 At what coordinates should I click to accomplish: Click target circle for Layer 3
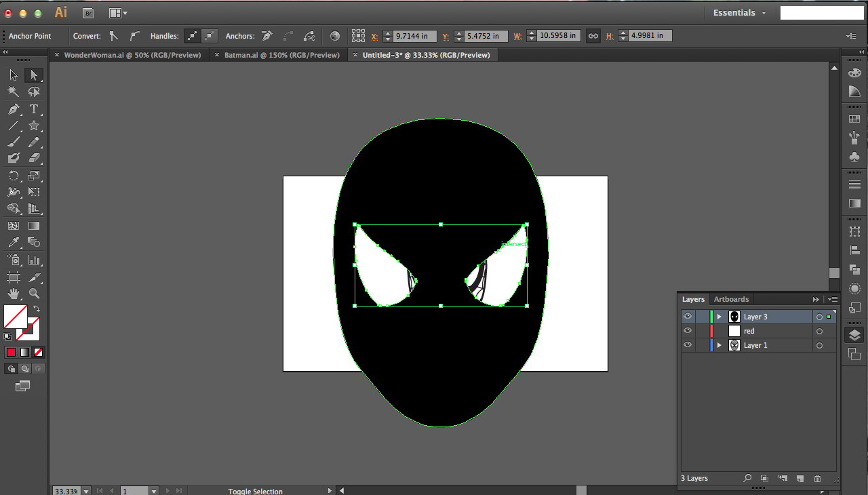click(819, 317)
